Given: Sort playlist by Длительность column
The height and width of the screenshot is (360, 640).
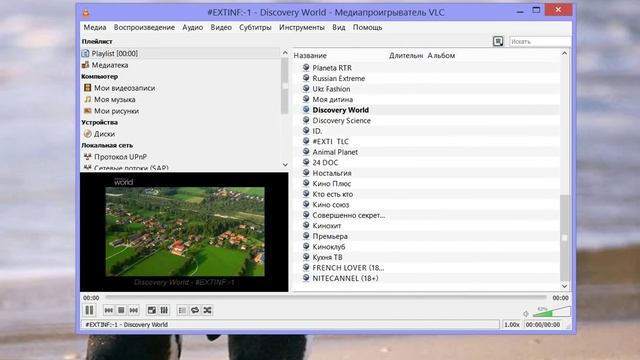Looking at the screenshot, I should [x=406, y=56].
